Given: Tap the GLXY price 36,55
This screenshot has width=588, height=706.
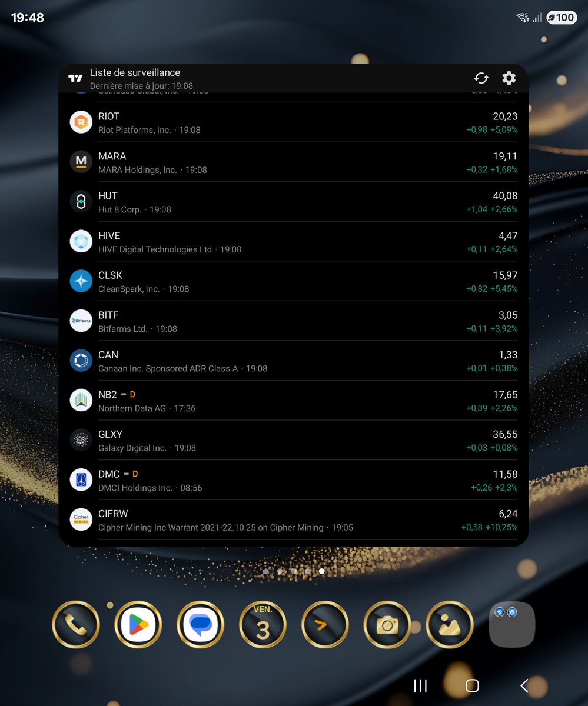Looking at the screenshot, I should [x=505, y=434].
